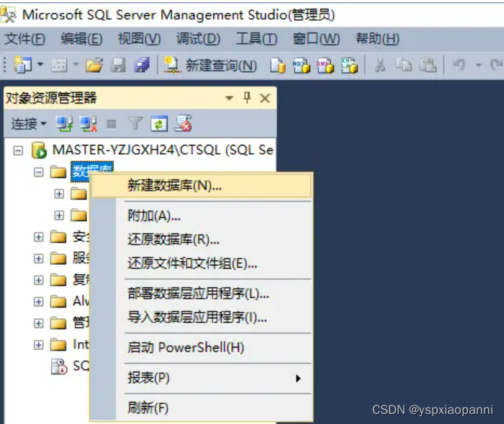
Task: Choose 部署数据层应用程序(L)... menu entry
Action: (202, 293)
